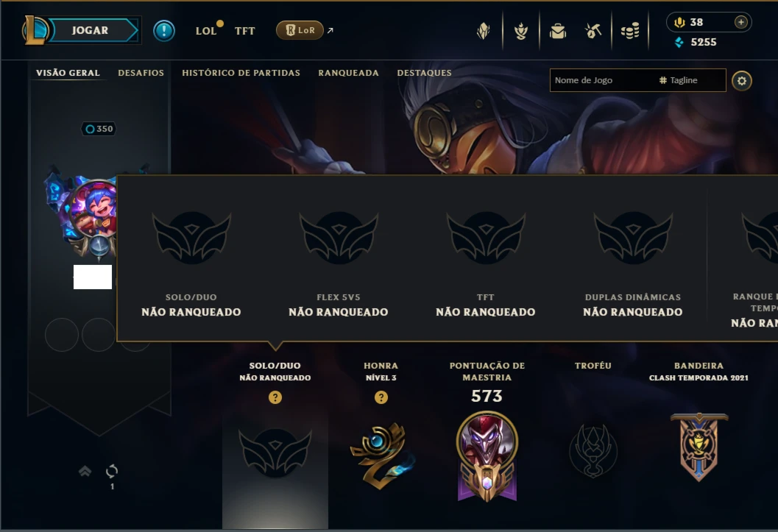Image resolution: width=778 pixels, height=532 pixels.
Task: Open the Loot backpack icon
Action: coord(558,31)
